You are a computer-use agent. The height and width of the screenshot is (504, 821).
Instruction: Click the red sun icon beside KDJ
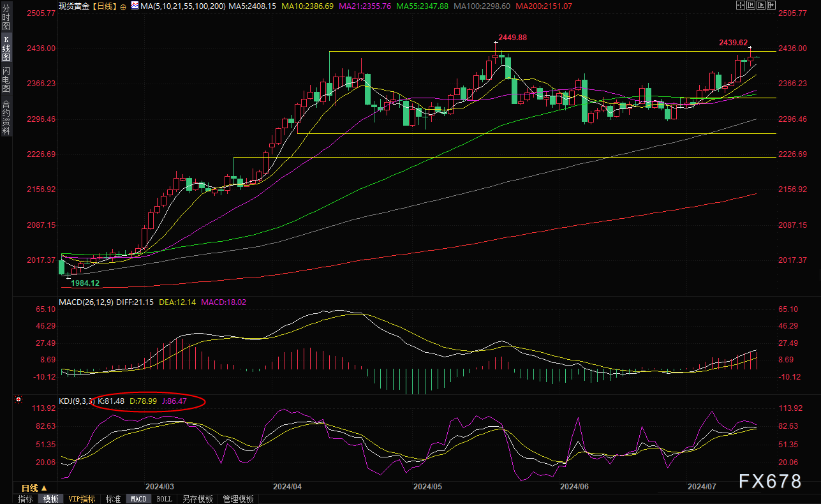coord(18,400)
